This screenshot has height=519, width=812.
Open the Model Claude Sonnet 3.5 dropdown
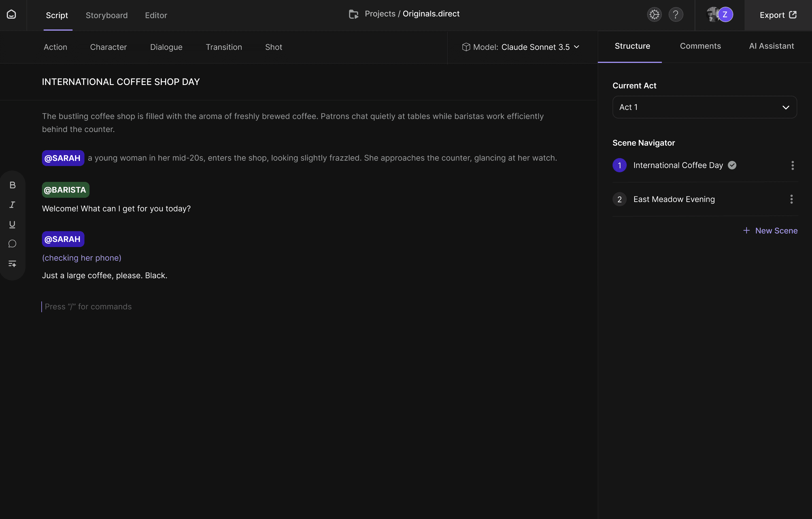coord(521,47)
